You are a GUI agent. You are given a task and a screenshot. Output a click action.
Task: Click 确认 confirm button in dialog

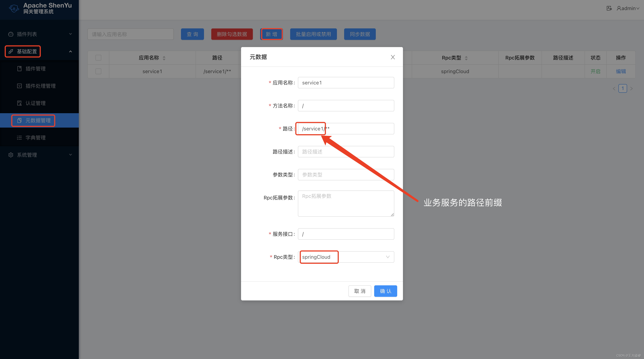(386, 291)
